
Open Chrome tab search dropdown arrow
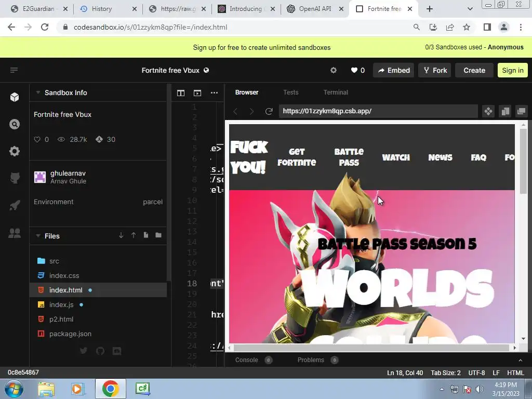[470, 9]
